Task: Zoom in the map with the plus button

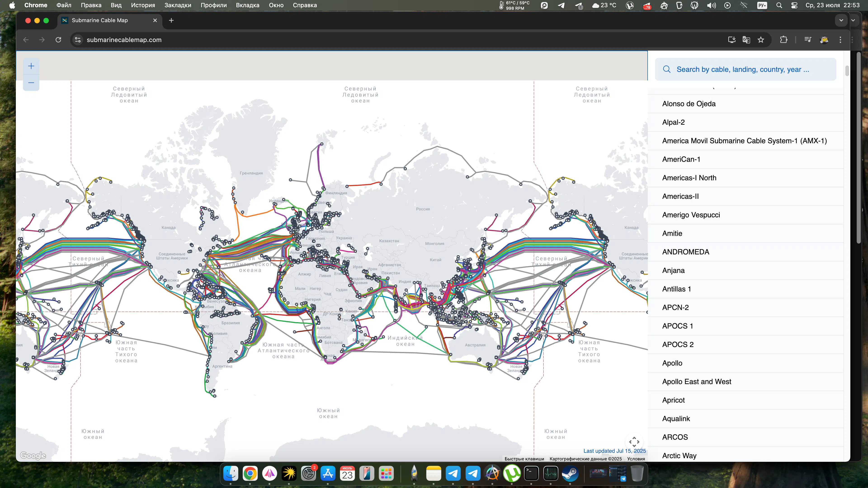Action: (x=31, y=66)
